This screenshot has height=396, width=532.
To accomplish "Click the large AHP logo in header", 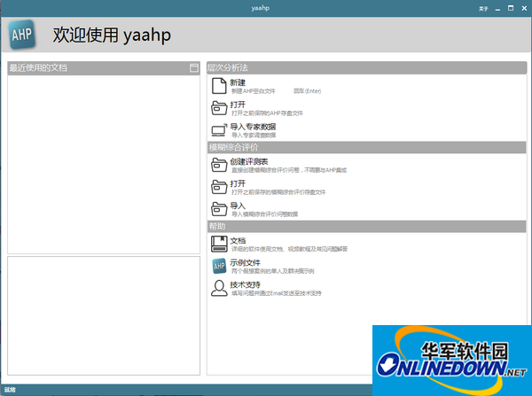I will pyautogui.click(x=22, y=35).
